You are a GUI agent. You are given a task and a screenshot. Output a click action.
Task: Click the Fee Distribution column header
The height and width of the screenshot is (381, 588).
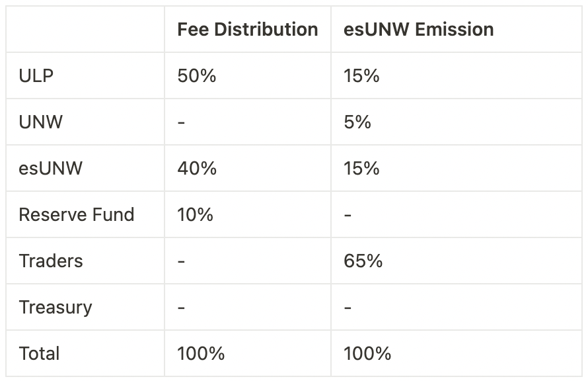coord(247,30)
